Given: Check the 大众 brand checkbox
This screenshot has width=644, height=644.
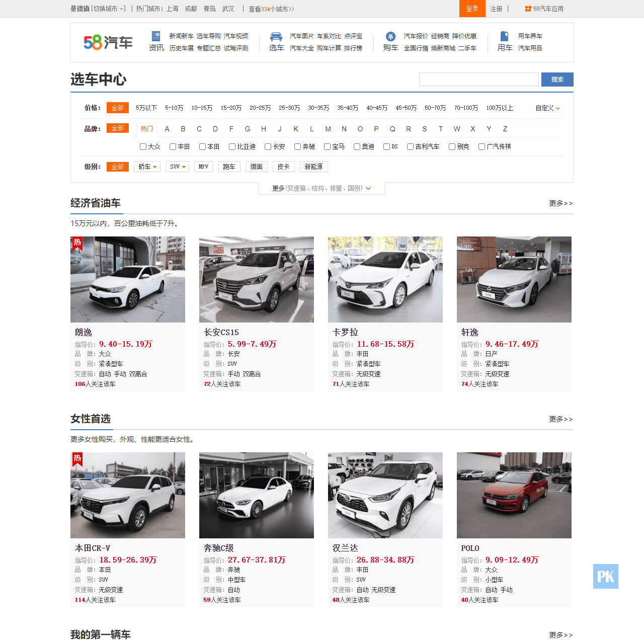Looking at the screenshot, I should click(x=143, y=146).
